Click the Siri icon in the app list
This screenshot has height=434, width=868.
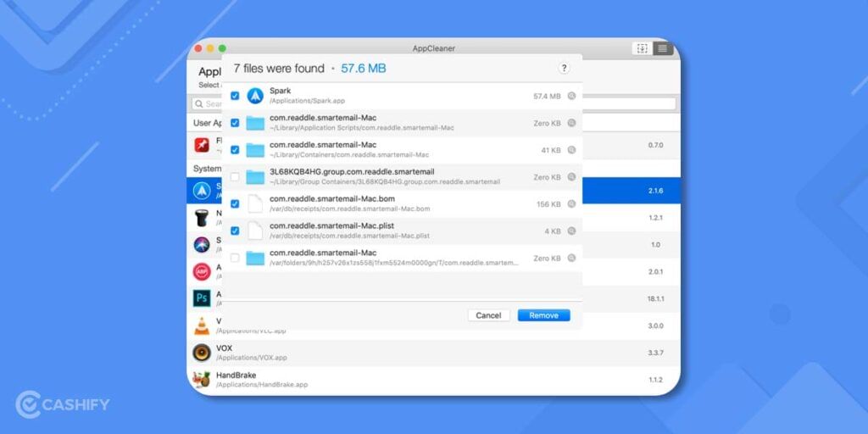(202, 244)
